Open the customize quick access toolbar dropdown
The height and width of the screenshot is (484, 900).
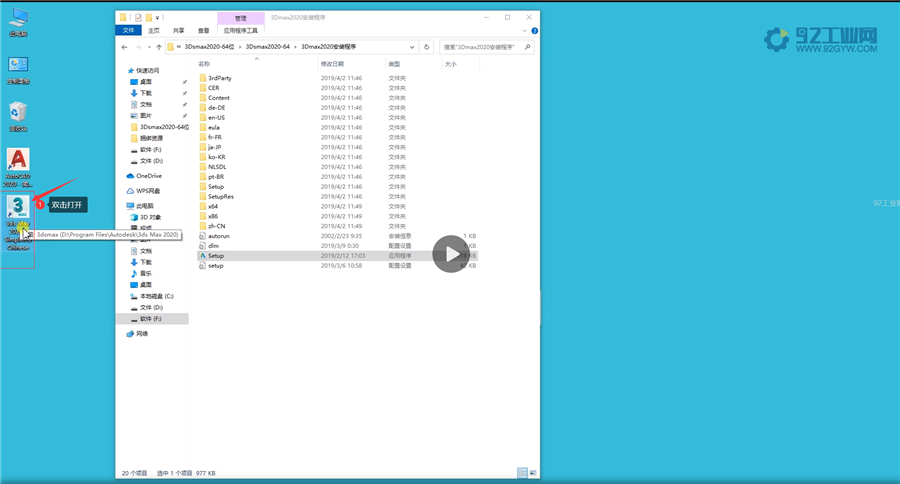(x=157, y=18)
